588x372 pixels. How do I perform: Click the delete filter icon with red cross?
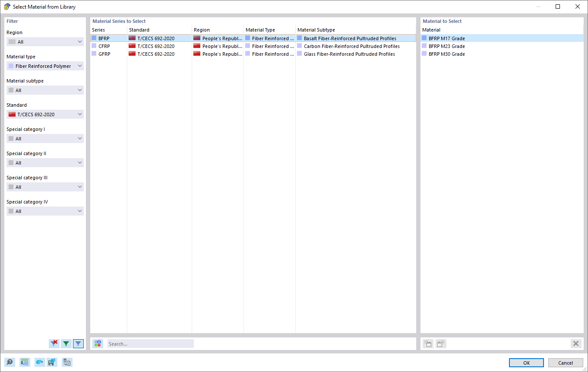pyautogui.click(x=54, y=343)
